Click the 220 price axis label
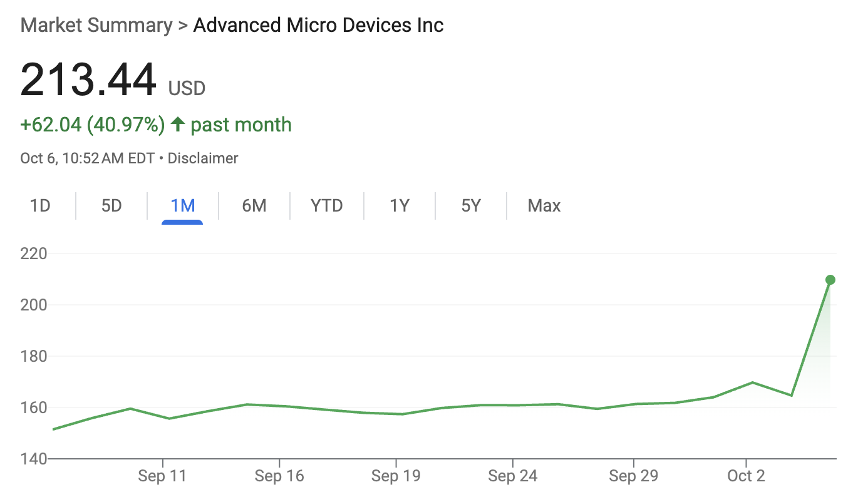868x497 pixels. coord(34,254)
